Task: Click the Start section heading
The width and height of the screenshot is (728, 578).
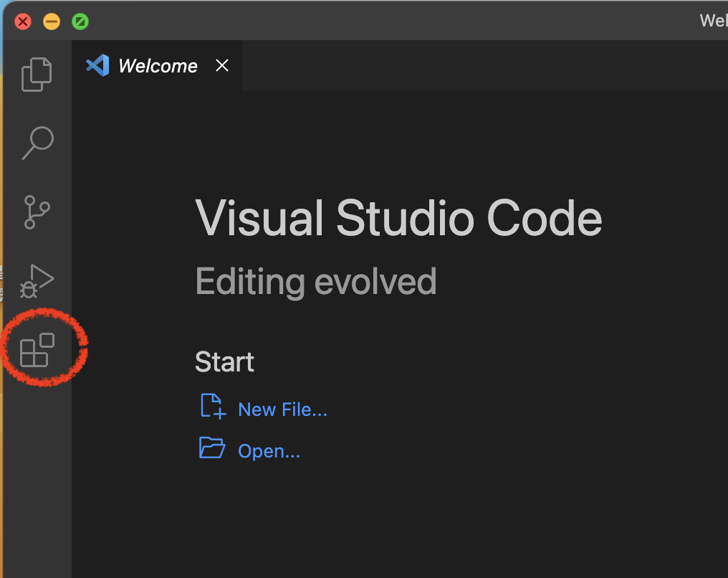Action: click(224, 362)
